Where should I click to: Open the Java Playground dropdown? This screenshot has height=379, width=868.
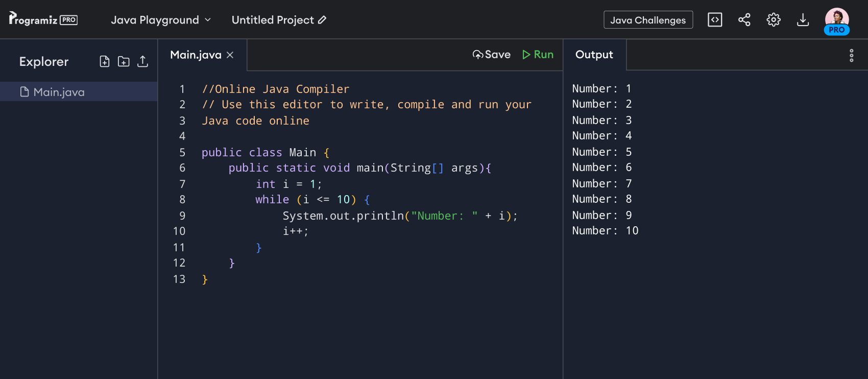click(161, 20)
